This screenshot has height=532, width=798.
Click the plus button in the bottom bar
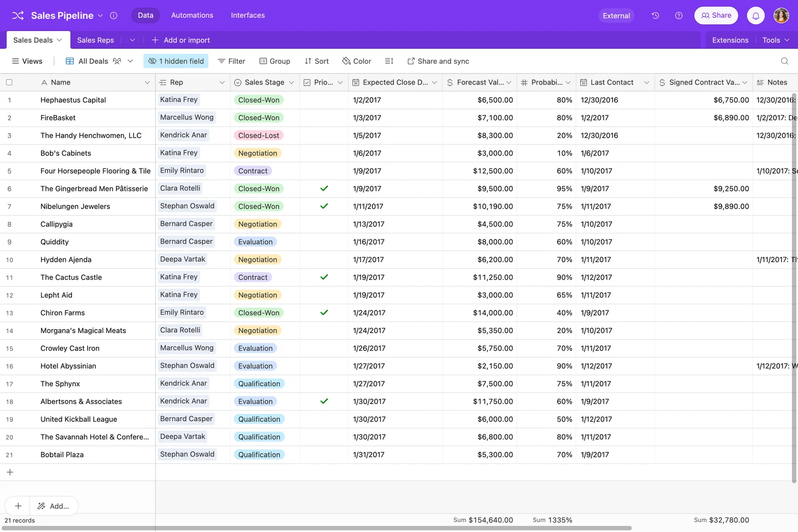click(18, 506)
